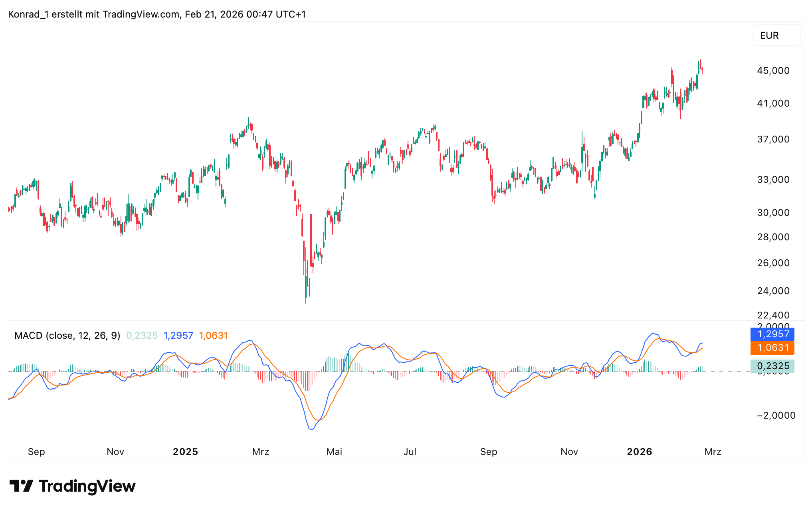The image size is (812, 510).
Task: Click the teal 0,2325 histogram legend value
Action: click(x=142, y=336)
